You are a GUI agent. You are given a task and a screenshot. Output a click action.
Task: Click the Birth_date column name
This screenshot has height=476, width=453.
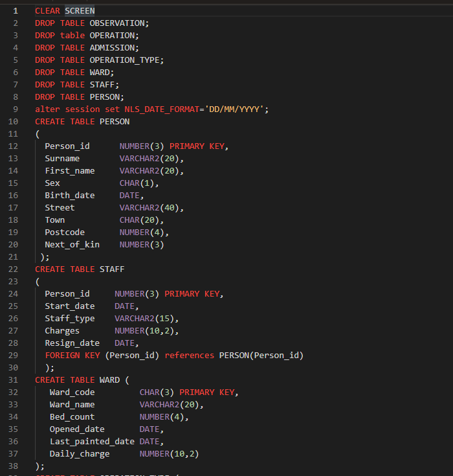click(x=70, y=196)
